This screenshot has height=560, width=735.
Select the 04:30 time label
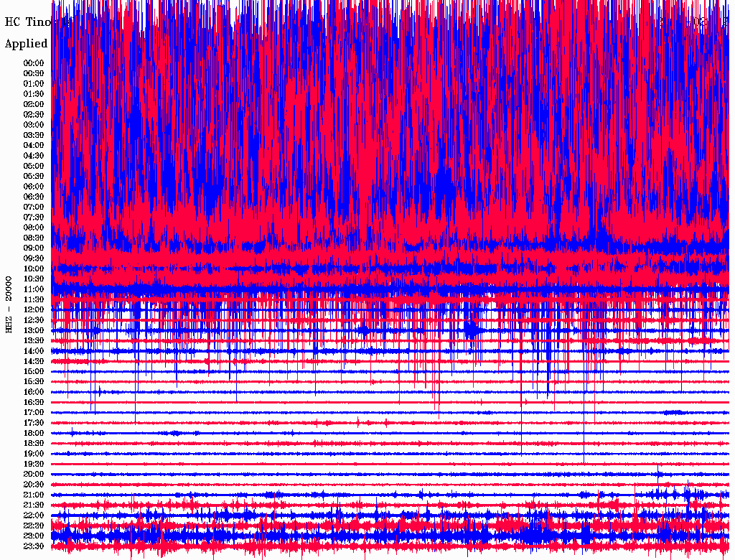pos(34,156)
